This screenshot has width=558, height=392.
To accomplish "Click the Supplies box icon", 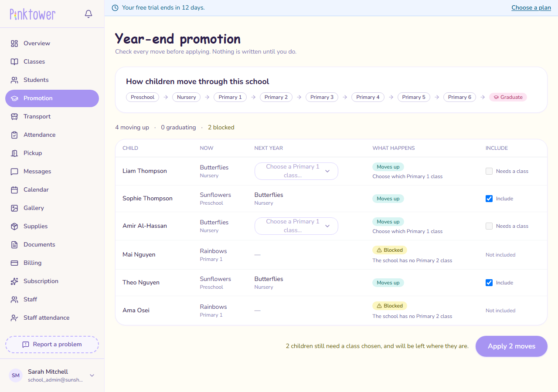I will point(14,226).
